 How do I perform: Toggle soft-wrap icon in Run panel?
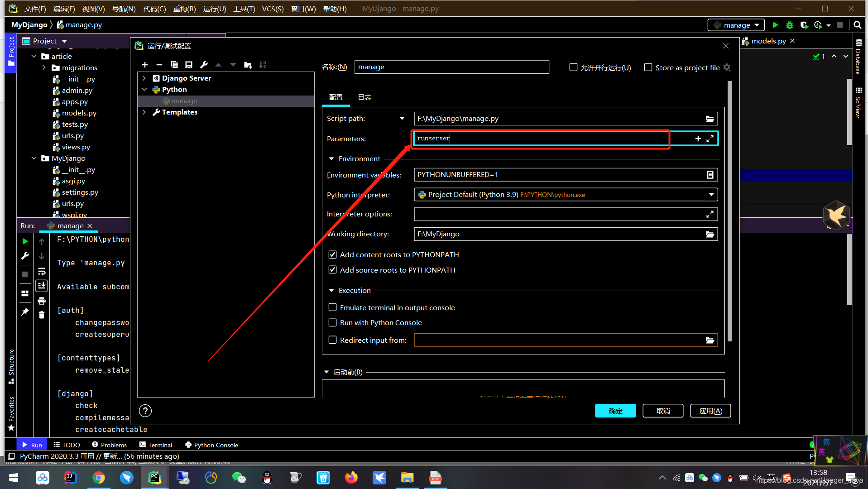[x=42, y=271]
